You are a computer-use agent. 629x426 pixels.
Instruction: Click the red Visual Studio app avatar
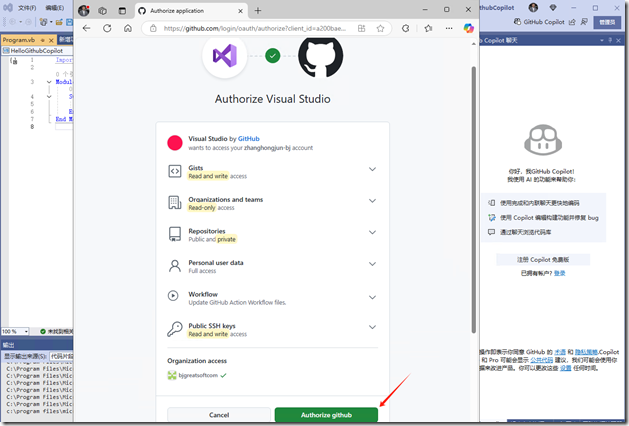pos(175,143)
